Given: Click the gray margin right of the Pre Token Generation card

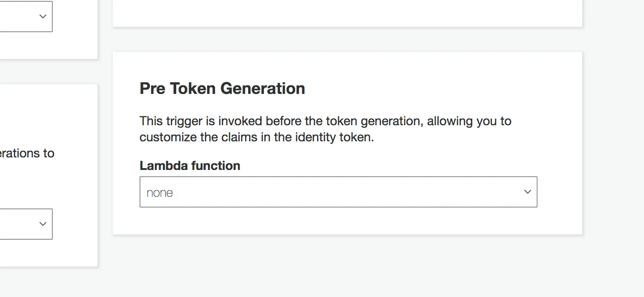Looking at the screenshot, I should (613, 143).
